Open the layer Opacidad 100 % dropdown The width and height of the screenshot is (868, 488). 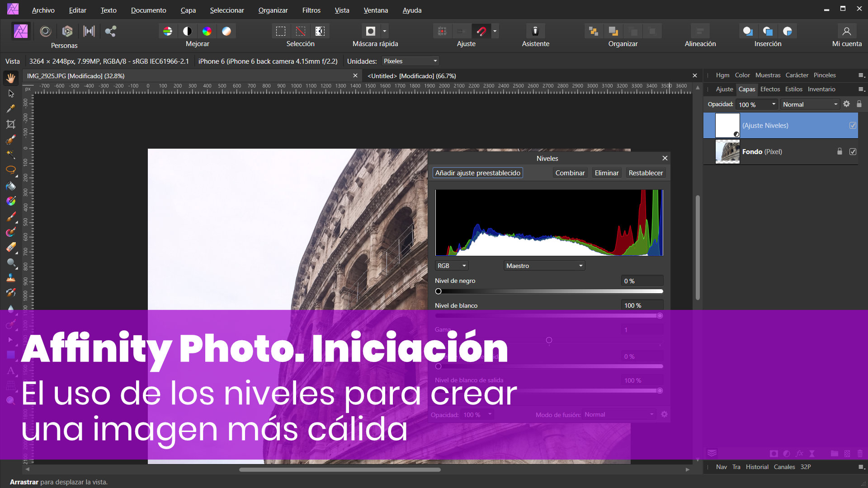coord(757,104)
